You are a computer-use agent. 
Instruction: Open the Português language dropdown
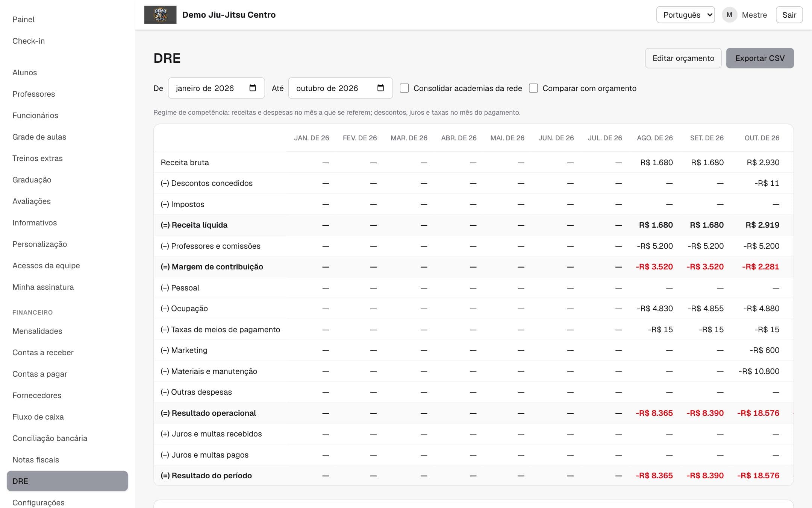point(685,15)
